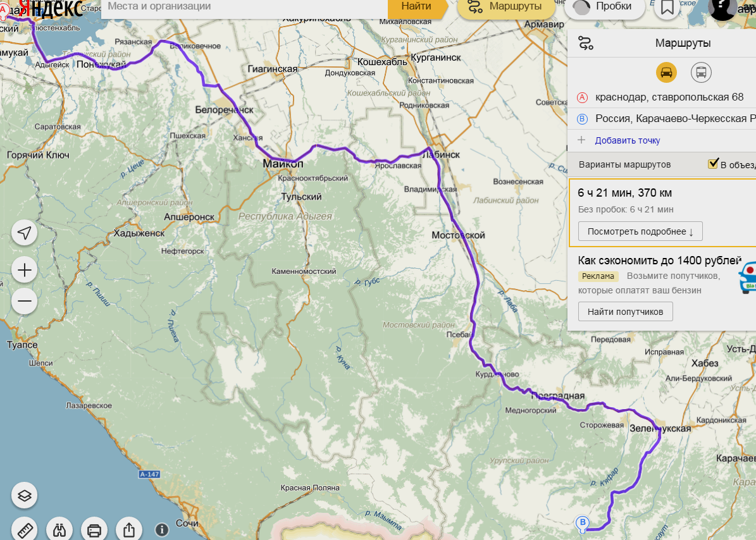Screen dimensions: 756x540
Task: Activate the ruler distance tool
Action: coord(25,529)
